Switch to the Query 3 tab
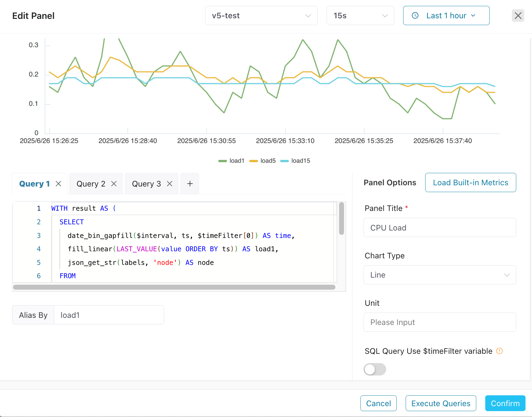This screenshot has height=417, width=532. tap(146, 184)
